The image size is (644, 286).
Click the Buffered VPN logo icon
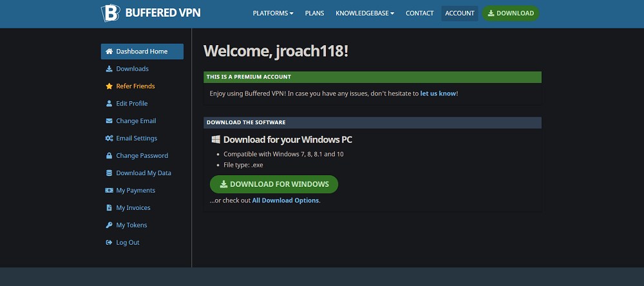(110, 13)
